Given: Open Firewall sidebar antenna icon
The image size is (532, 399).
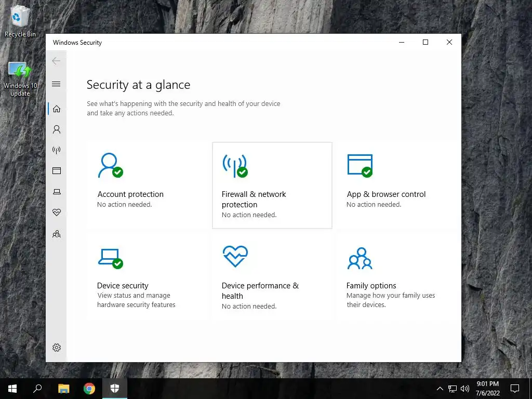Looking at the screenshot, I should tap(57, 150).
